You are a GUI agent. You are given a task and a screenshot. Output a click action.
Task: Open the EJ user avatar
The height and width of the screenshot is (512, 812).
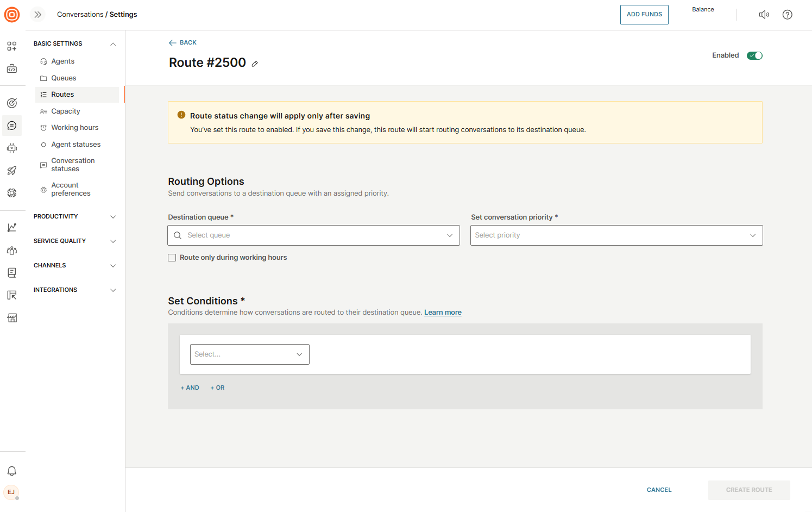pos(11,492)
